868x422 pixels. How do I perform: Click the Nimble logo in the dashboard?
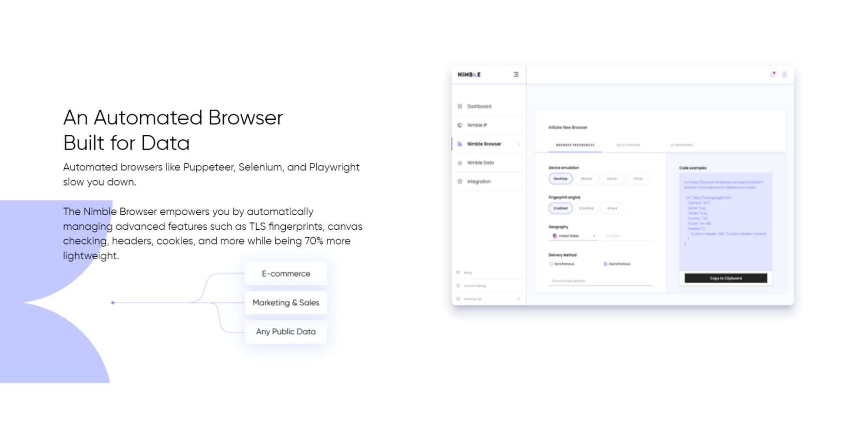[469, 75]
